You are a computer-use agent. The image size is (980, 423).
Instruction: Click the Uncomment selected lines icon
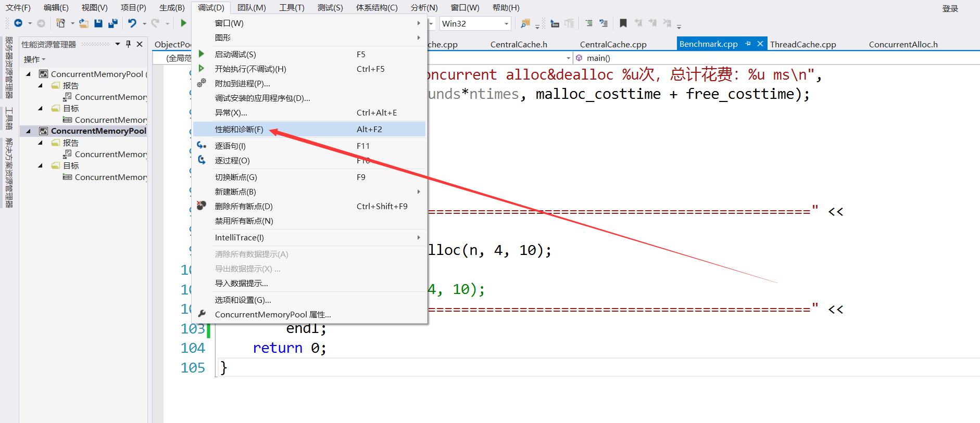click(x=604, y=23)
